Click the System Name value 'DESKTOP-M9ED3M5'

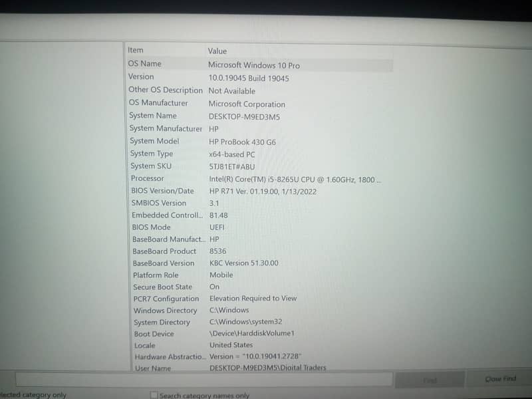244,117
